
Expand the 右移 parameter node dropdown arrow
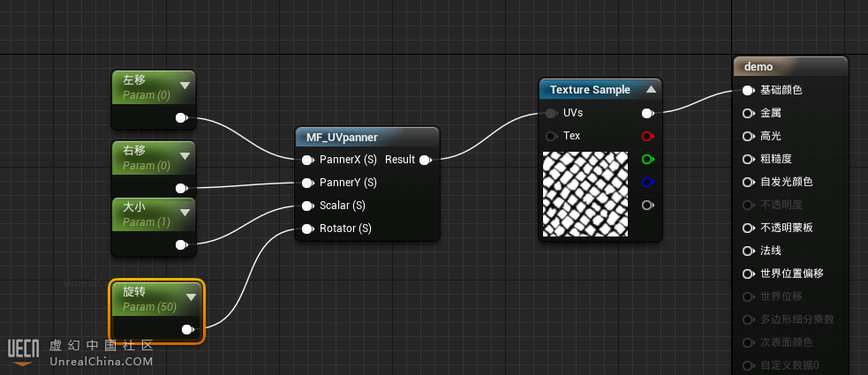point(185,157)
